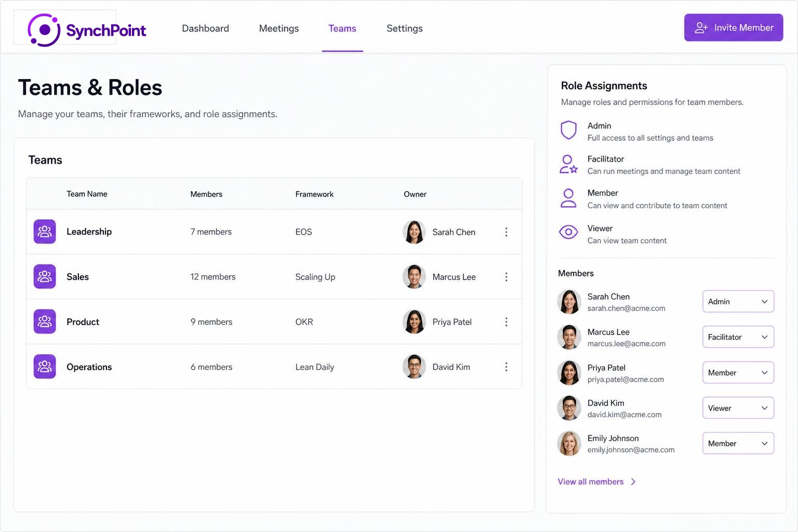Click the SynchPoint logo

coord(87,30)
